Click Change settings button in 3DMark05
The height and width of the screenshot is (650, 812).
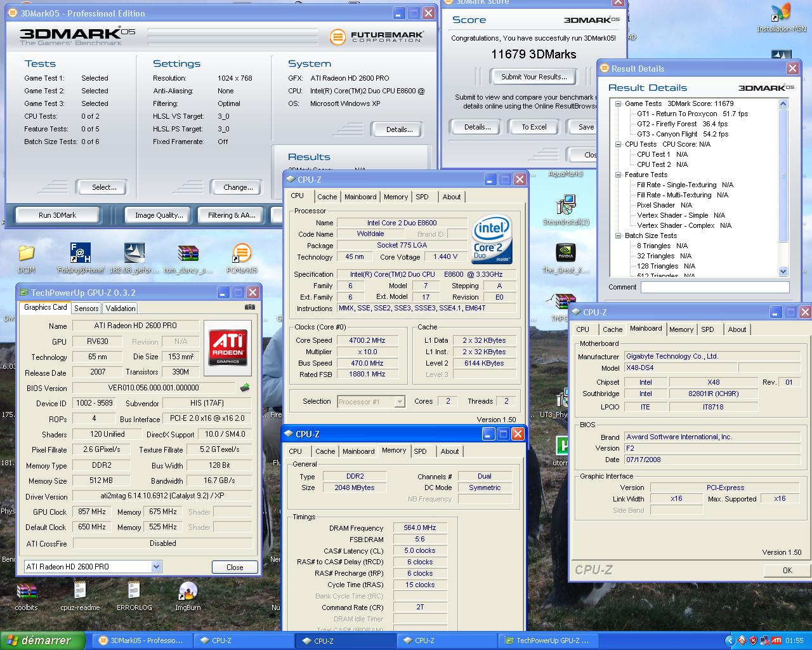tap(238, 187)
